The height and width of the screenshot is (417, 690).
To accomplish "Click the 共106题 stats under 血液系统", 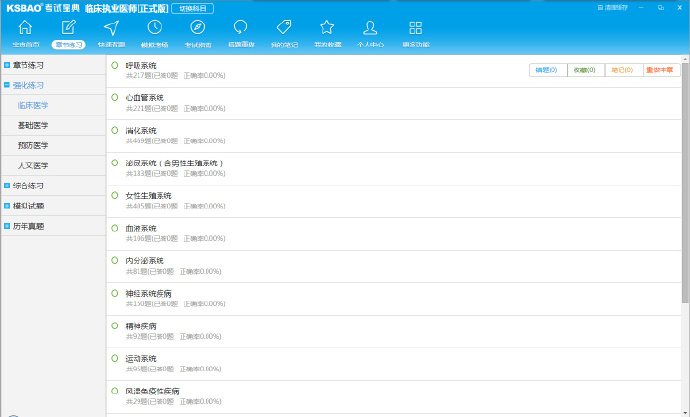I will pyautogui.click(x=176, y=238).
